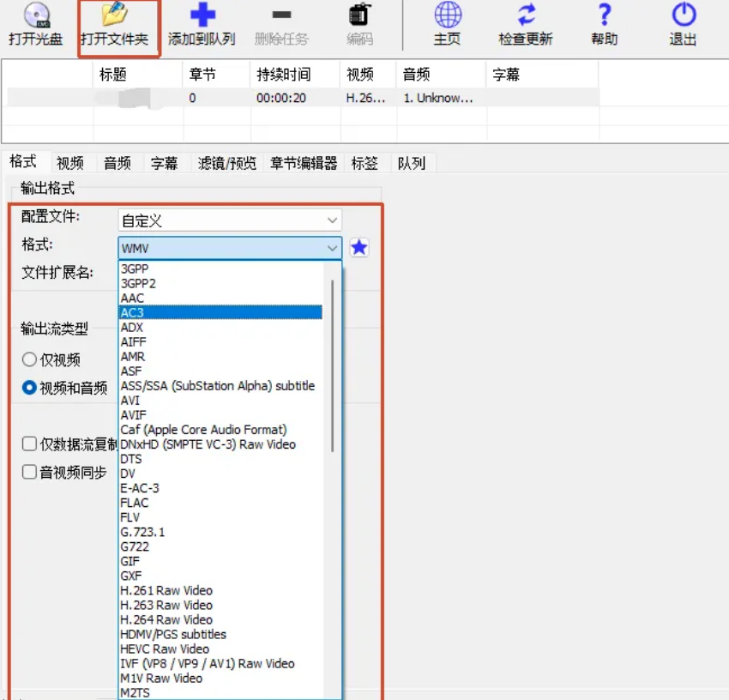Select AVIF in format list
This screenshot has height=700, width=729.
pos(220,415)
